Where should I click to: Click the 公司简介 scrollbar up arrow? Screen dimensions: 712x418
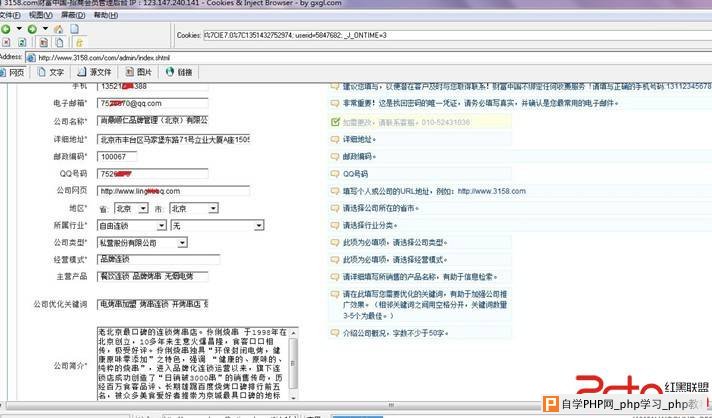coord(293,332)
